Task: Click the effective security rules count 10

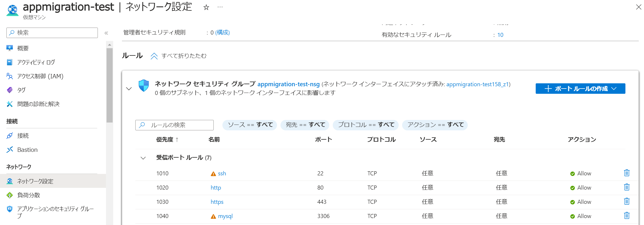Action: coord(500,35)
